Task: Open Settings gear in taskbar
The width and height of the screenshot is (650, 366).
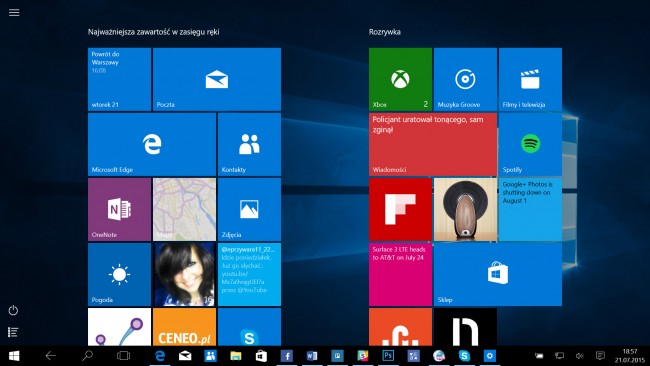Action: coord(490,356)
